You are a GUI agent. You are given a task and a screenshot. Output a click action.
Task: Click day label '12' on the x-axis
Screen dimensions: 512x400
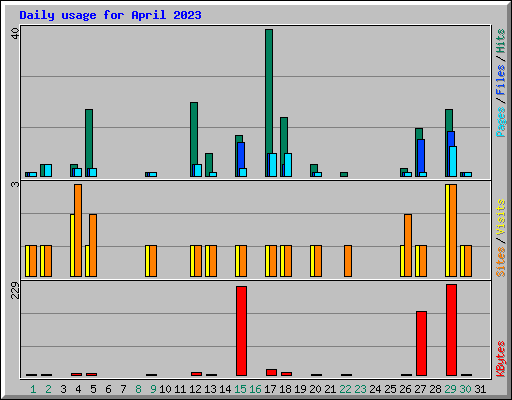[195, 389]
